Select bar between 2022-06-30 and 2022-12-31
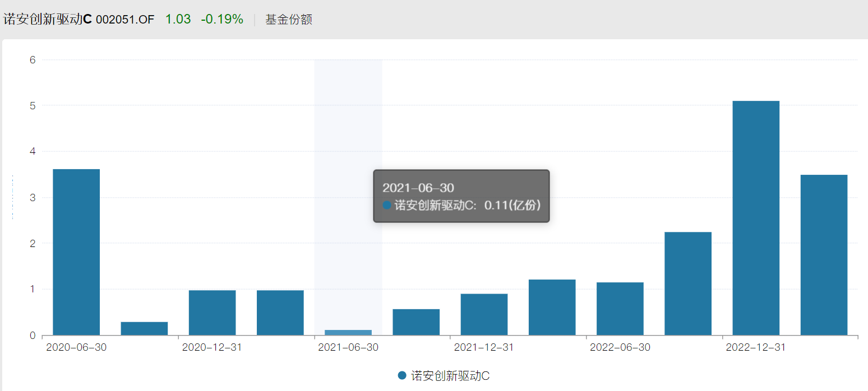 (x=688, y=283)
